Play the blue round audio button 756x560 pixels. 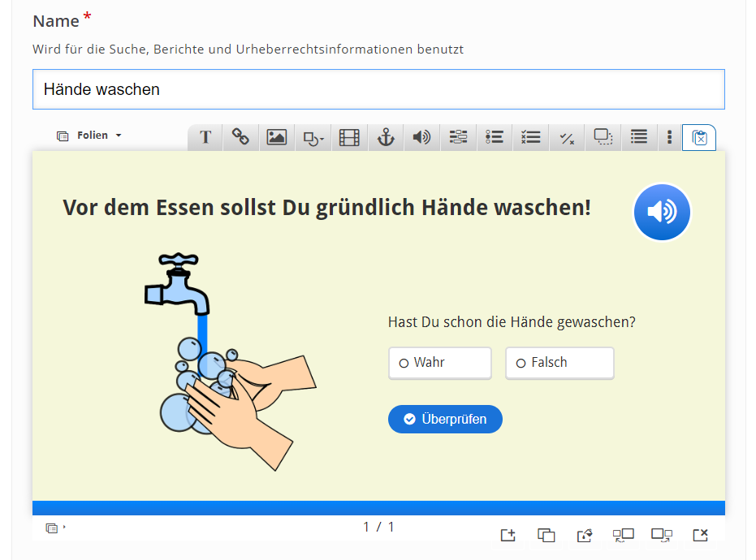[662, 212]
